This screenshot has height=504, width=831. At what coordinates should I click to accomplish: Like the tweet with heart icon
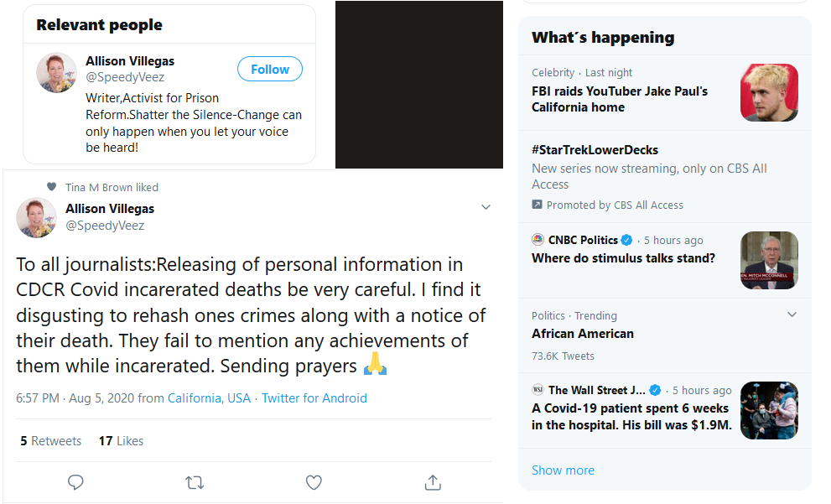[314, 482]
